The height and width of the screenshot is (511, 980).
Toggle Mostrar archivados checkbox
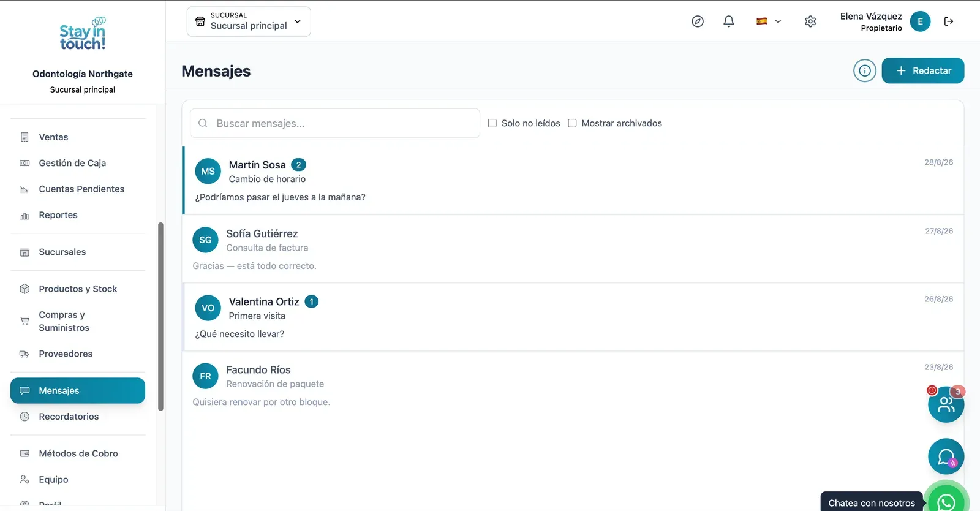click(x=572, y=123)
